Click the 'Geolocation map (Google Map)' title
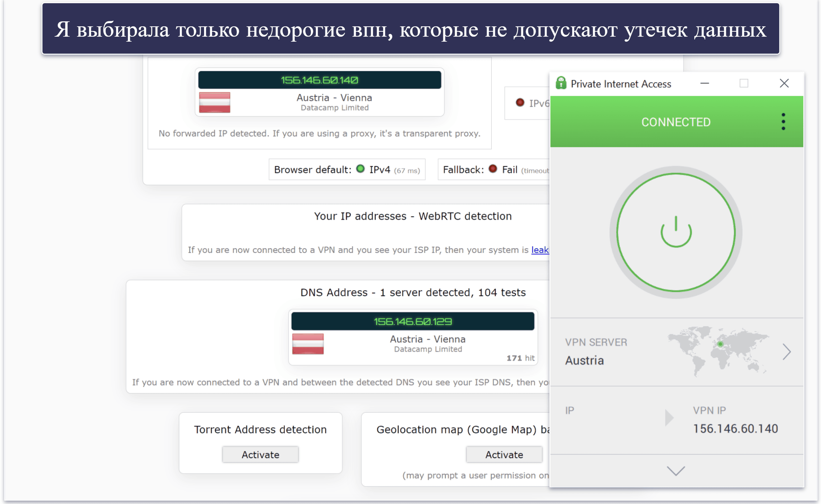This screenshot has height=504, width=821. [456, 429]
